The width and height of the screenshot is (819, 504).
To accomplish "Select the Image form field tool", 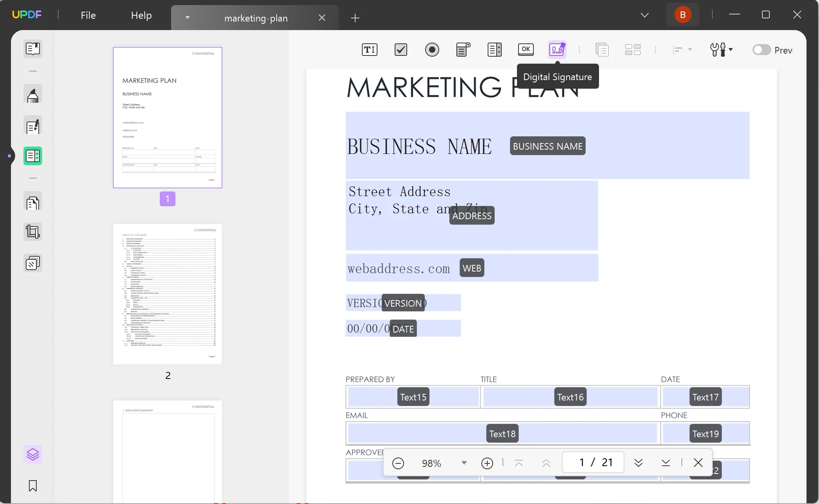I will 633,50.
